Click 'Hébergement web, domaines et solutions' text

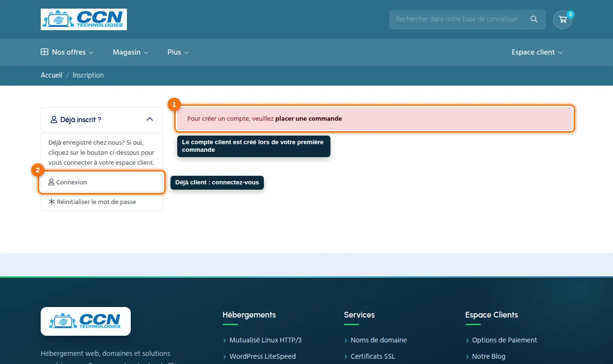pyautogui.click(x=105, y=353)
